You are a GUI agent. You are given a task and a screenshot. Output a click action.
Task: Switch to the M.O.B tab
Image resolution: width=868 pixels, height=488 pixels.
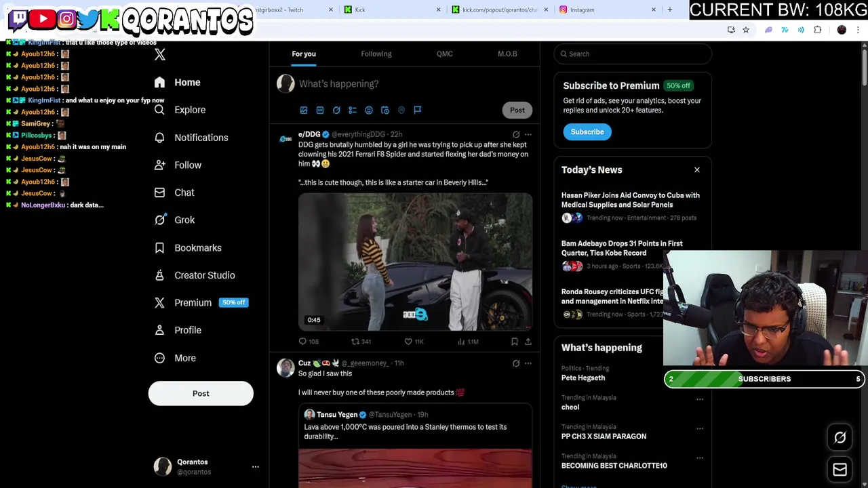[507, 54]
